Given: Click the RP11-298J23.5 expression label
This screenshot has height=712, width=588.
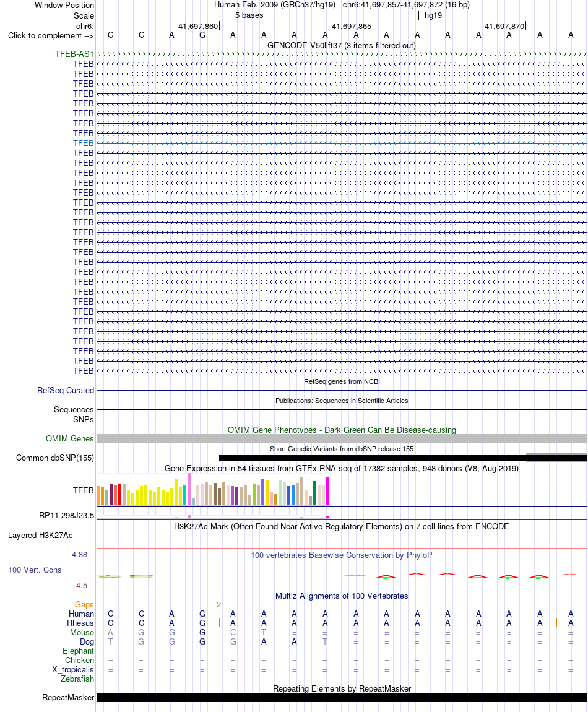Looking at the screenshot, I should click(x=67, y=515).
